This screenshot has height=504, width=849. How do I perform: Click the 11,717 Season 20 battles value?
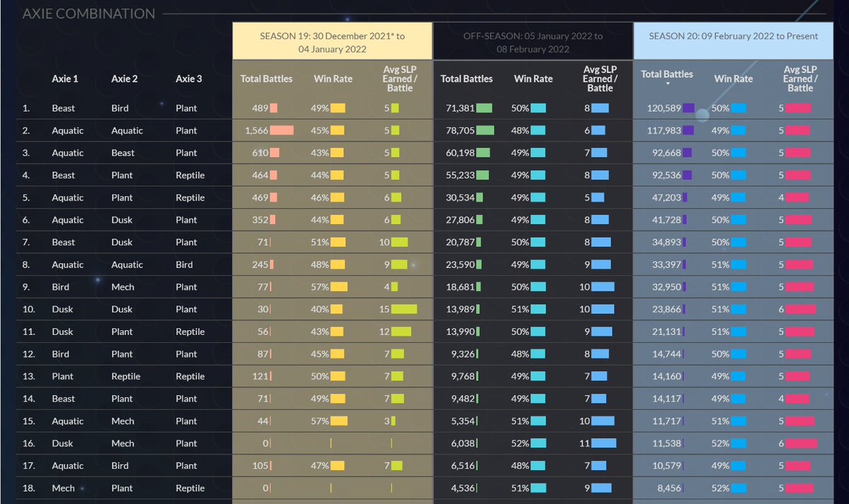point(666,421)
